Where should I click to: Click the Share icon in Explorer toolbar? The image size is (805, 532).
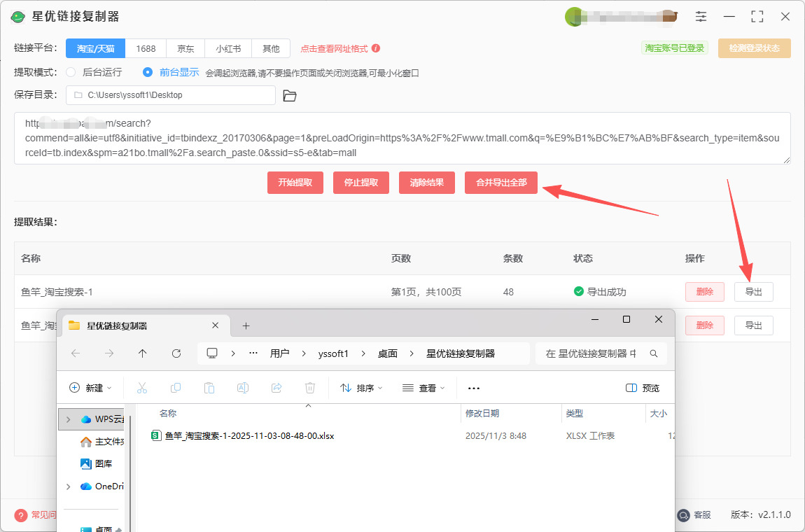(276, 388)
